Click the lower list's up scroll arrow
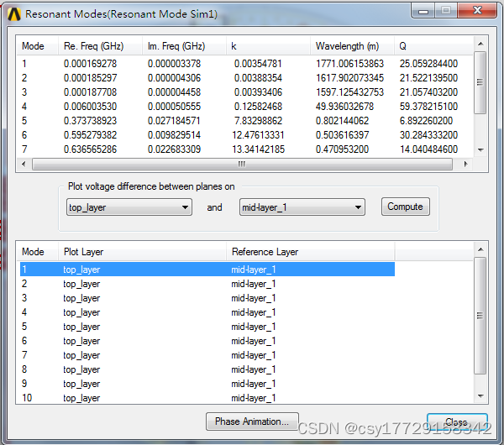Screen dimensions: 504x445 [480, 249]
